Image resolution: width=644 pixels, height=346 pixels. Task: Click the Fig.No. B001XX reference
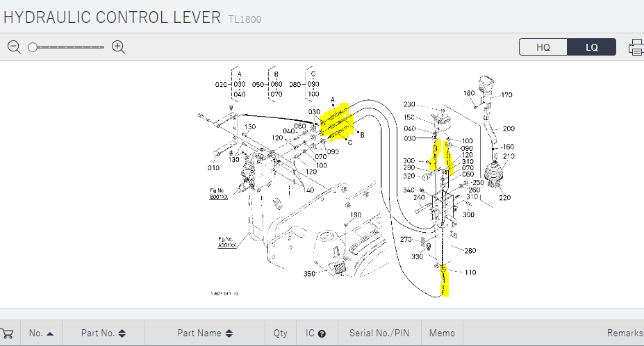[x=219, y=194]
